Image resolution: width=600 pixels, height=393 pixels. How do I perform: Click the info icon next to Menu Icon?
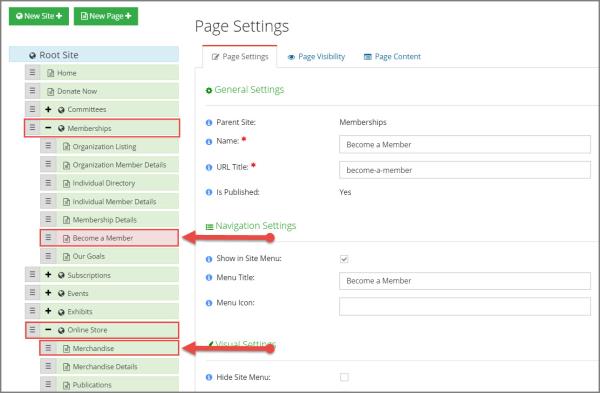[x=209, y=303]
